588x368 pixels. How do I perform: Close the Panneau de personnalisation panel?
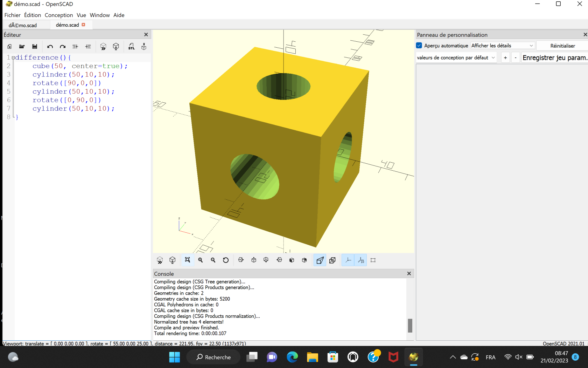[x=585, y=35]
